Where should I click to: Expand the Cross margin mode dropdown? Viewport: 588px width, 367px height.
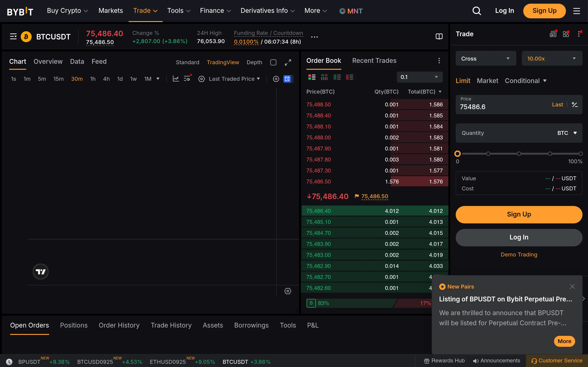pyautogui.click(x=485, y=58)
